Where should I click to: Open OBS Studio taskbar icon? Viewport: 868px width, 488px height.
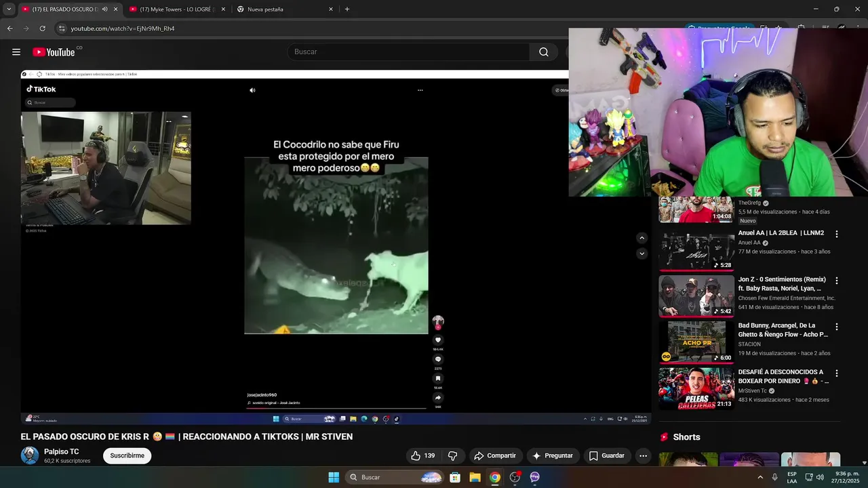pos(515,477)
